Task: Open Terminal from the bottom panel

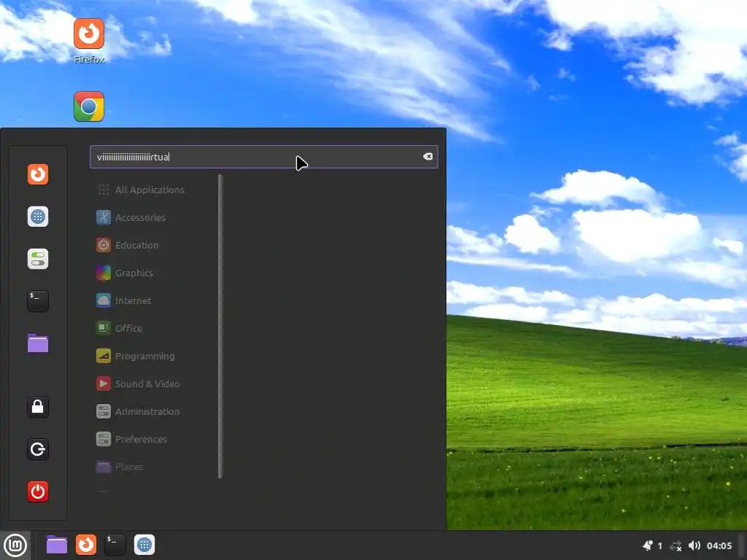Action: coord(115,545)
